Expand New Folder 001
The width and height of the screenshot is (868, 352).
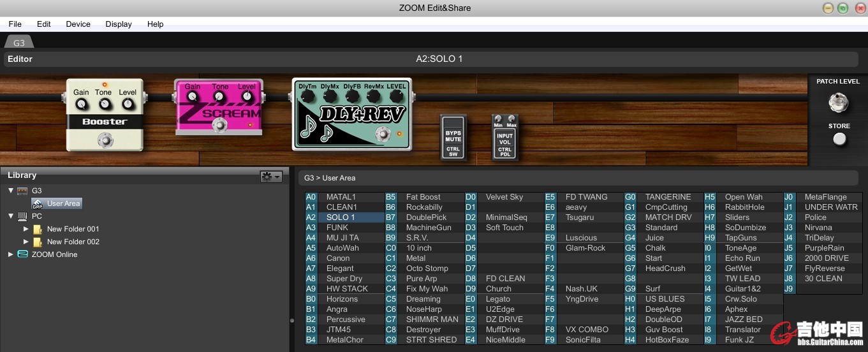click(x=26, y=228)
